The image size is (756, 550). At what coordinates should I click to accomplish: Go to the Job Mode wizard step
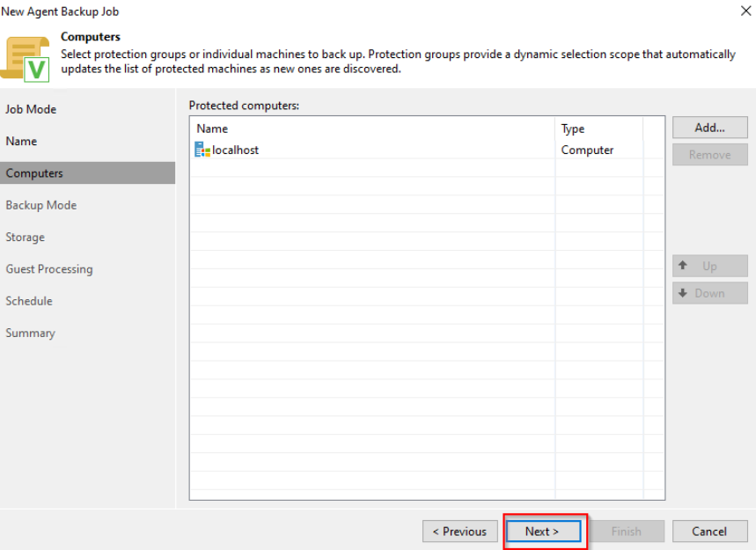click(x=31, y=109)
